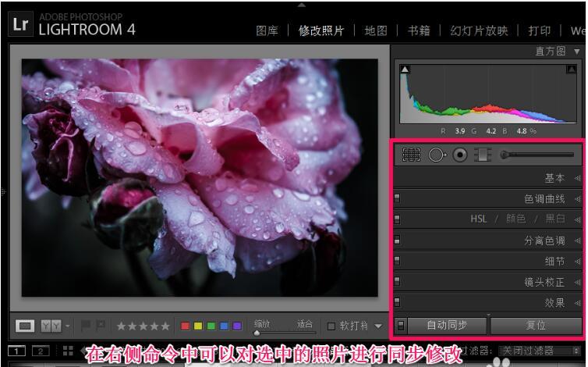The width and height of the screenshot is (588, 367).
Task: Click the RGB histogram graph
Action: click(488, 94)
